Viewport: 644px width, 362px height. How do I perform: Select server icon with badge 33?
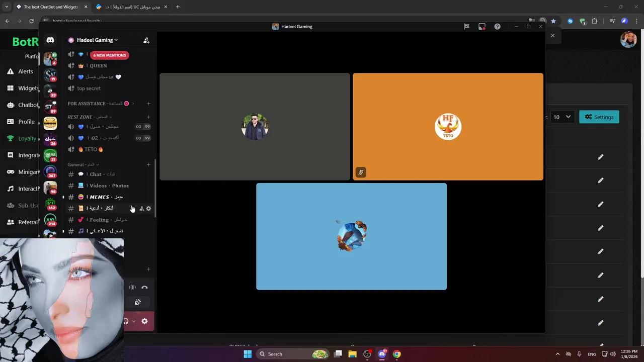click(50, 91)
